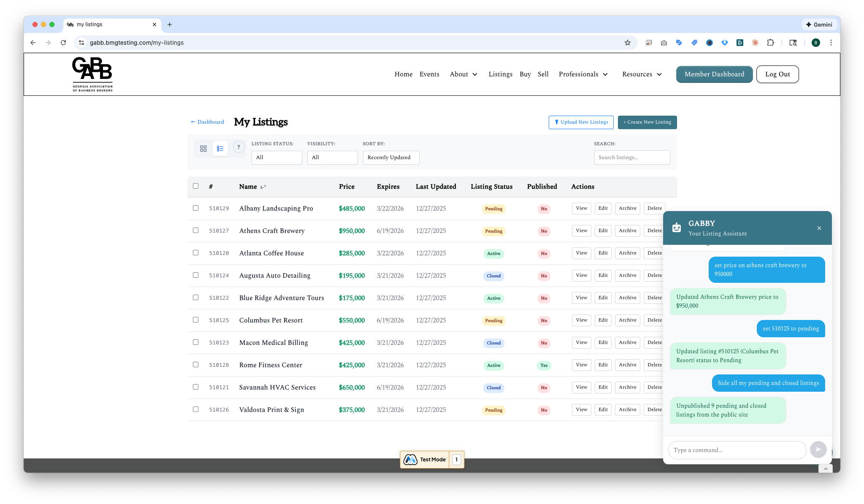Send the GABBY chat command
864x504 pixels.
click(x=818, y=450)
